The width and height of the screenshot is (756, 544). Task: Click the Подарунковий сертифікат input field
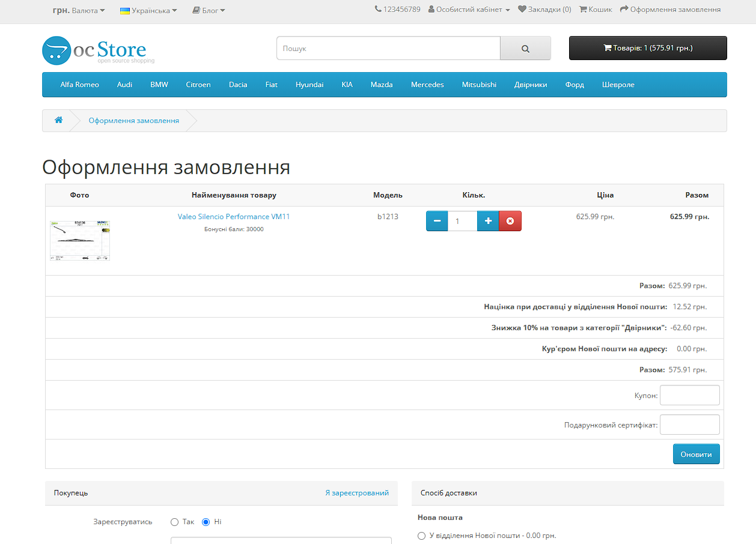pos(690,425)
